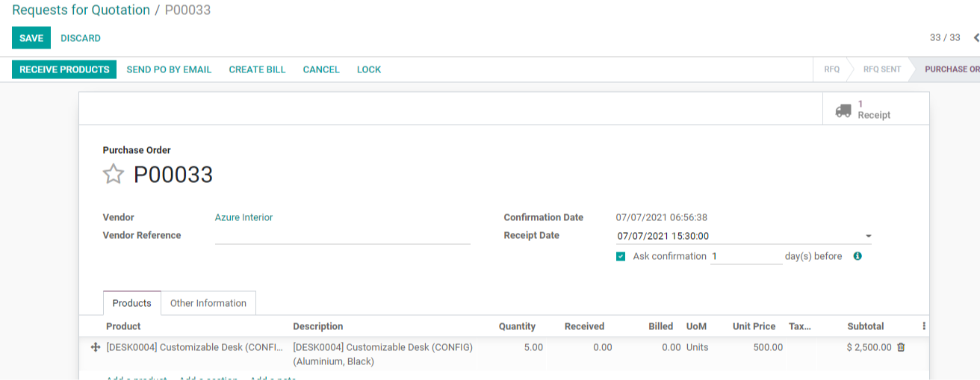Click Create Bill
The height and width of the screenshot is (380, 980).
pyautogui.click(x=257, y=69)
